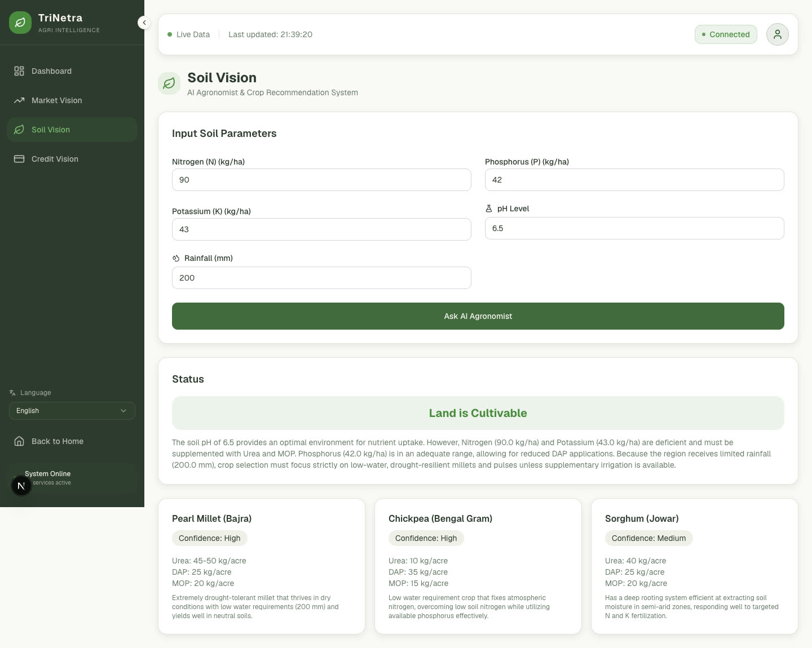Click the Land is Cultivable status banner
Image resolution: width=812 pixels, height=648 pixels.
tap(478, 413)
